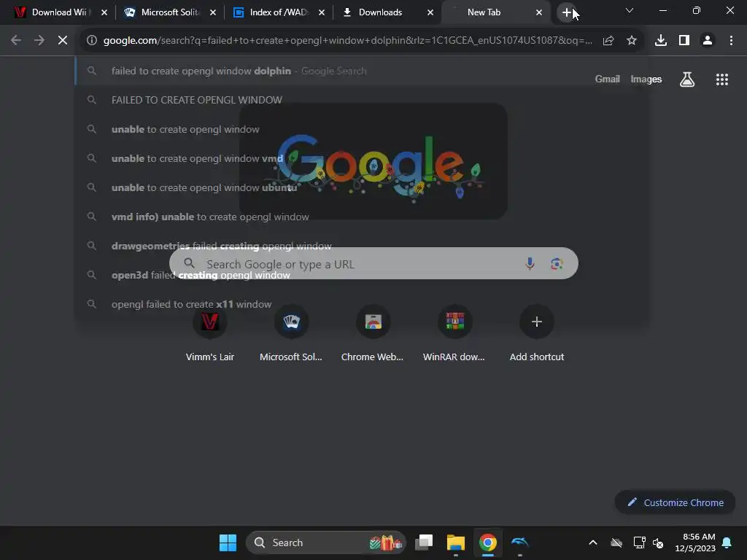
Task: Open Chrome Web Store shortcut
Action: pyautogui.click(x=373, y=333)
